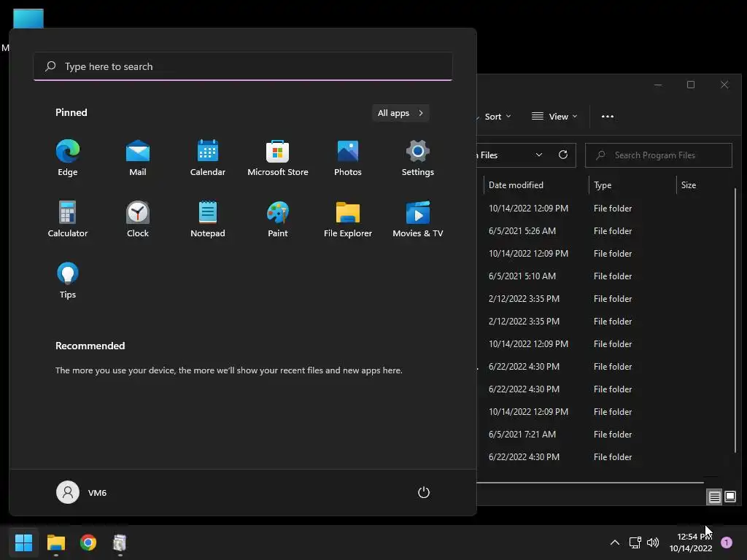Open the Calendar app
747x560 pixels.
tap(208, 158)
